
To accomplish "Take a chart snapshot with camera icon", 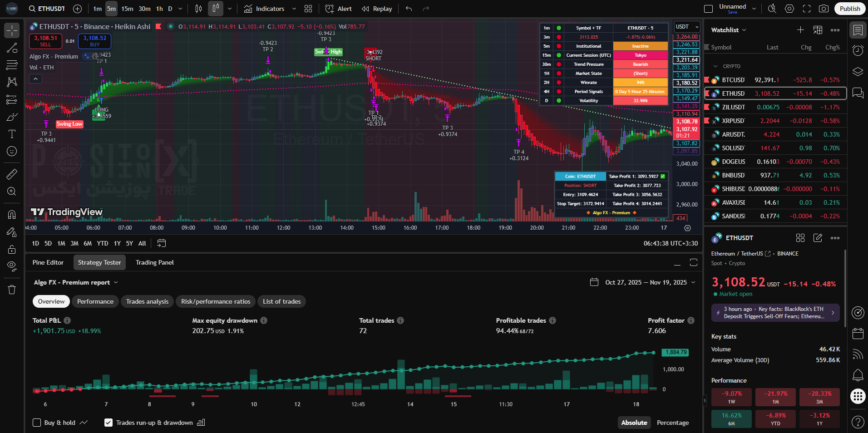I will coord(824,9).
